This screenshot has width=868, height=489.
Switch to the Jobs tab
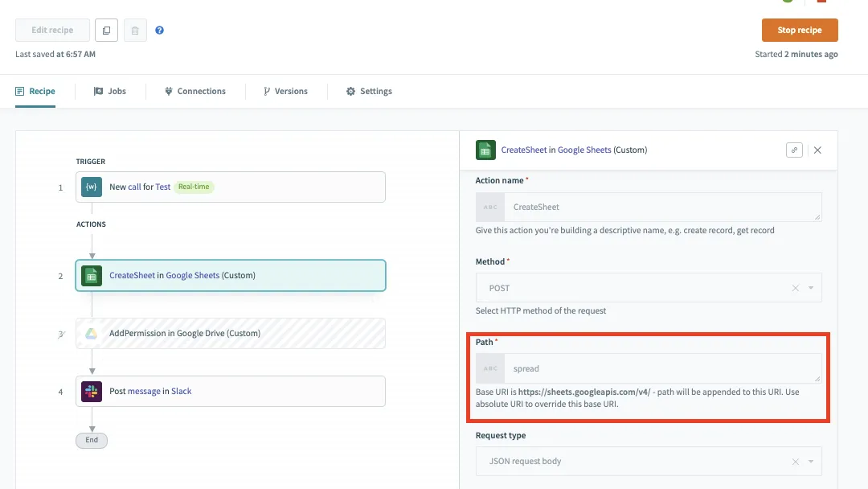[x=110, y=92]
